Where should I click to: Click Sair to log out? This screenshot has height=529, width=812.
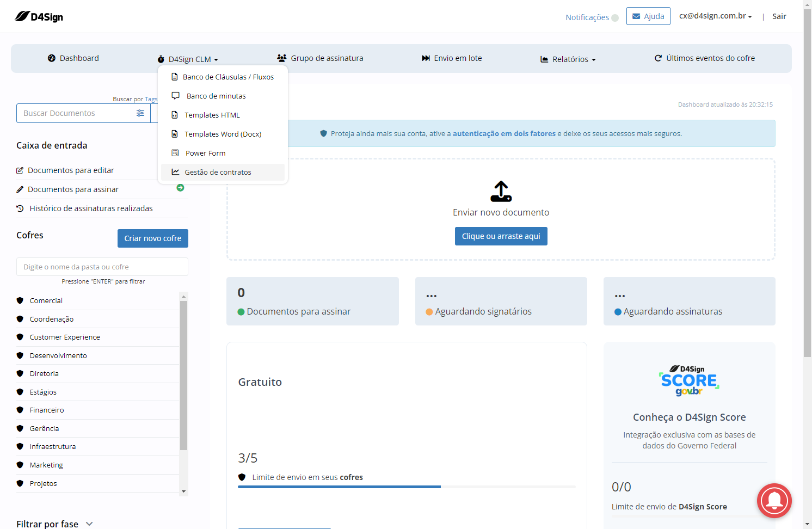pyautogui.click(x=779, y=16)
